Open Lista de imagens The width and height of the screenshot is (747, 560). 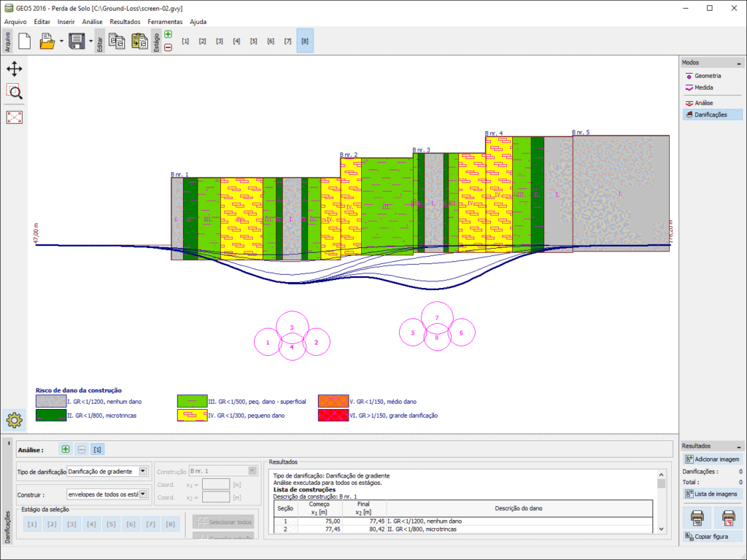point(712,494)
